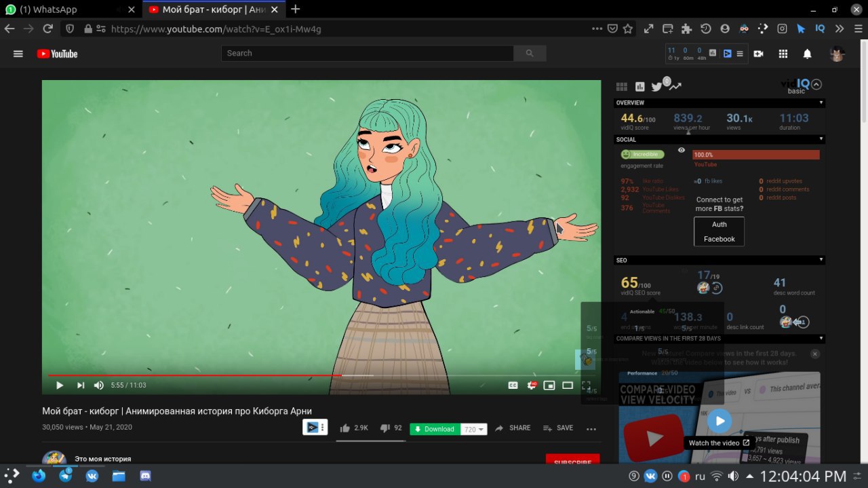Click the Twitter bird icon in vidIQ panel
This screenshot has width=868, height=488.
(x=656, y=86)
